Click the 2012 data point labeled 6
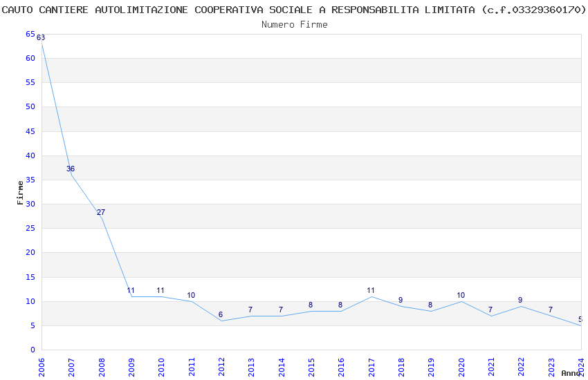 click(x=221, y=321)
